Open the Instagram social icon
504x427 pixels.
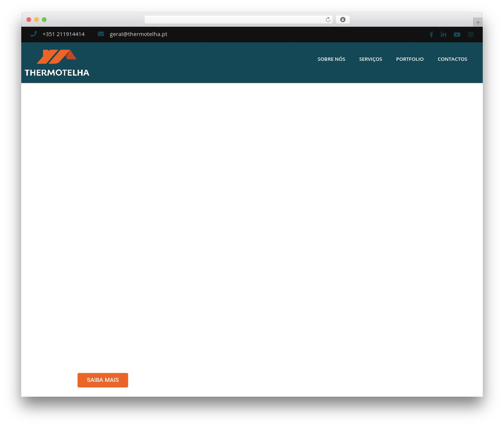[471, 34]
